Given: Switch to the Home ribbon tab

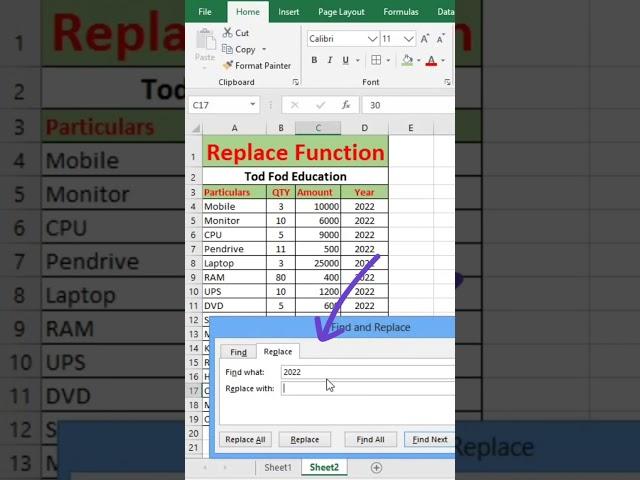Looking at the screenshot, I should [x=248, y=12].
